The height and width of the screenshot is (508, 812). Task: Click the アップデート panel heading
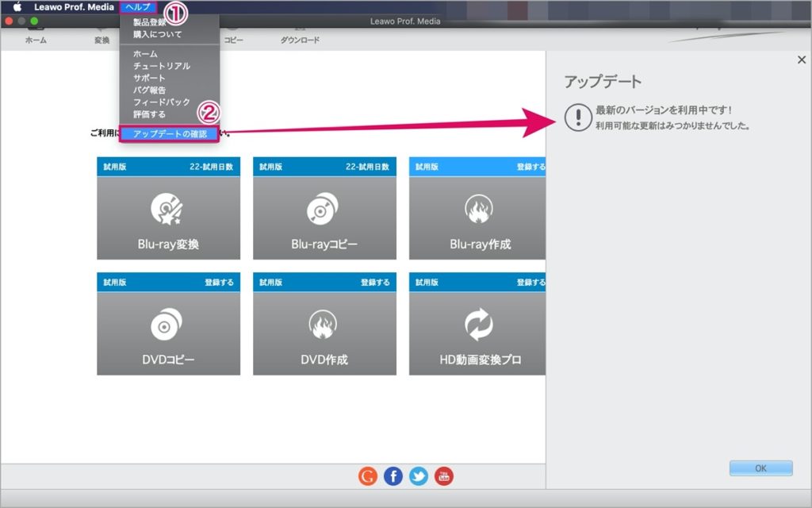[603, 82]
